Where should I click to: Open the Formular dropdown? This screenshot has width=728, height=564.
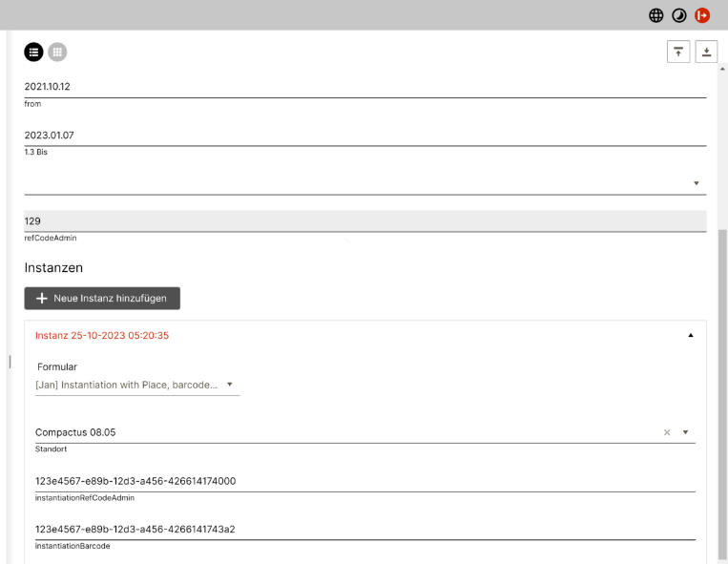pos(136,385)
